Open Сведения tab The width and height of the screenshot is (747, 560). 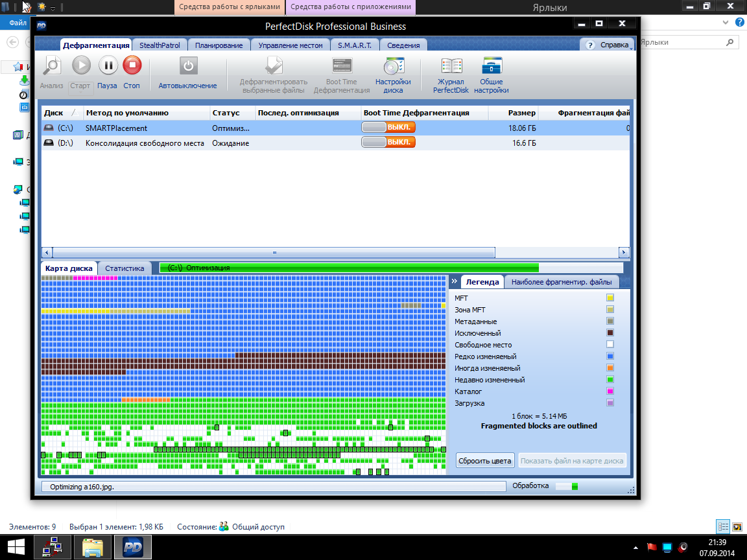click(x=403, y=45)
